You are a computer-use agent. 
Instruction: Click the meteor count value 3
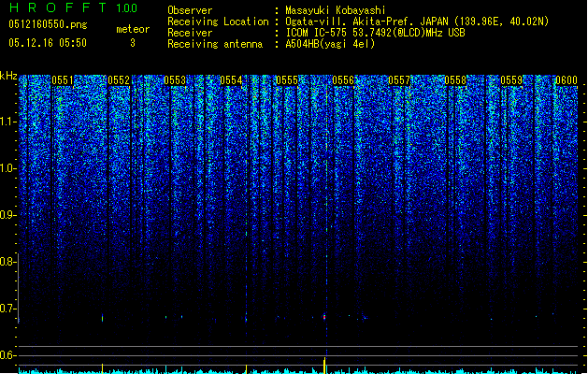pyautogui.click(x=133, y=43)
